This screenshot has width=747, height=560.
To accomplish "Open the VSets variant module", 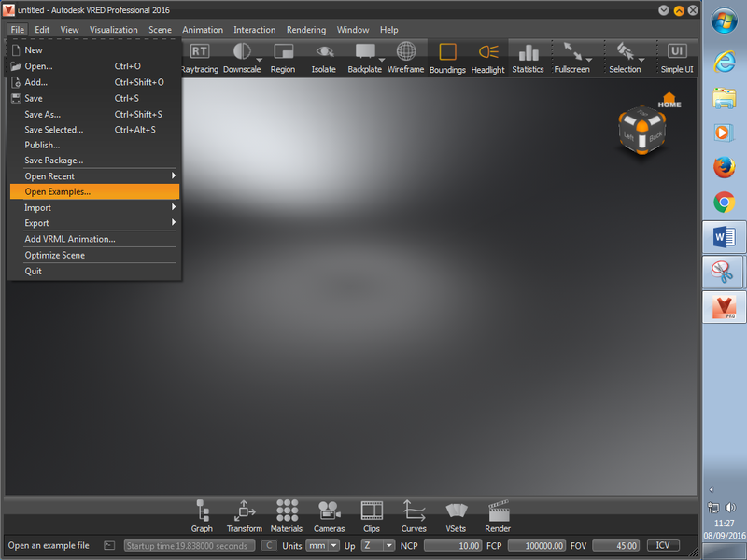I will click(456, 516).
